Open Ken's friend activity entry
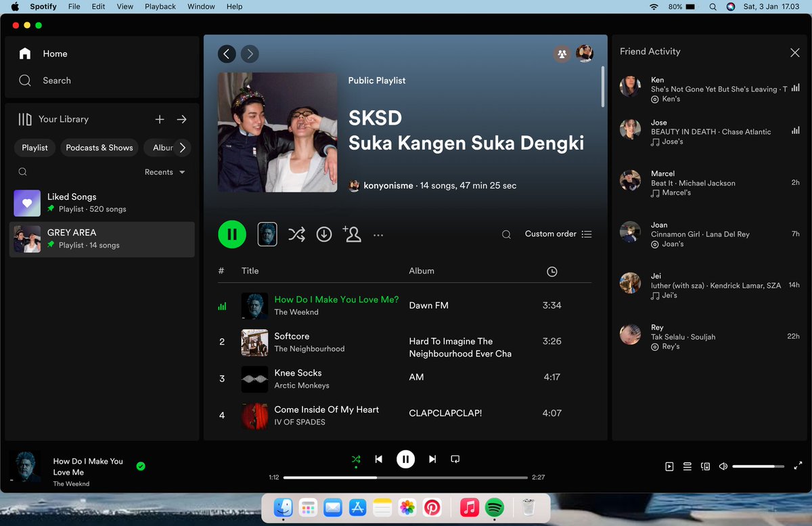 point(710,89)
